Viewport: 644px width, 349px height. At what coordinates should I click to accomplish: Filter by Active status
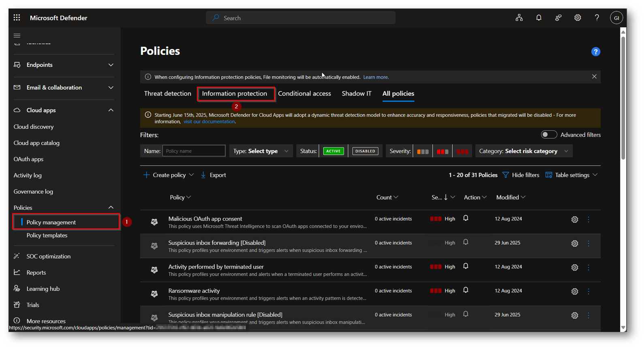(333, 151)
